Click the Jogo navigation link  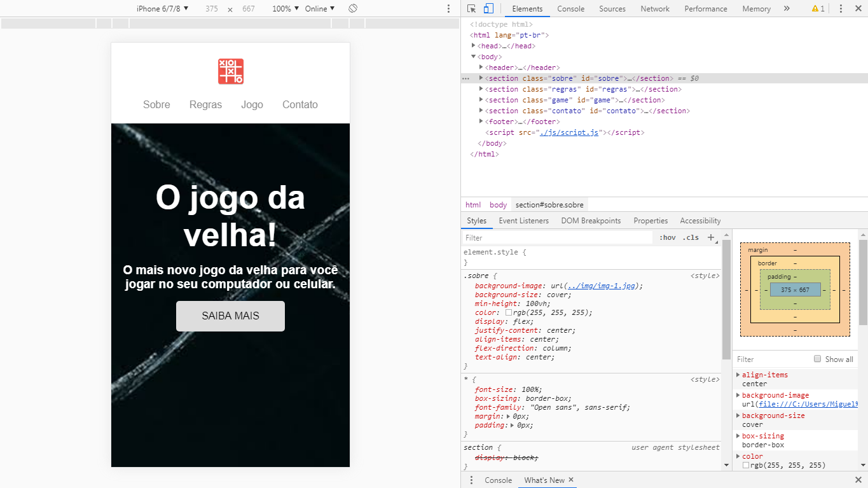(x=252, y=104)
